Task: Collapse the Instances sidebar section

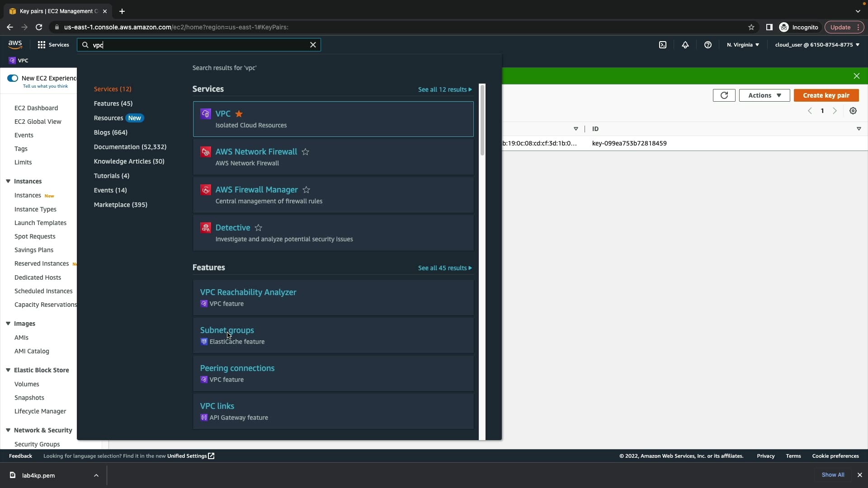Action: coord(8,181)
